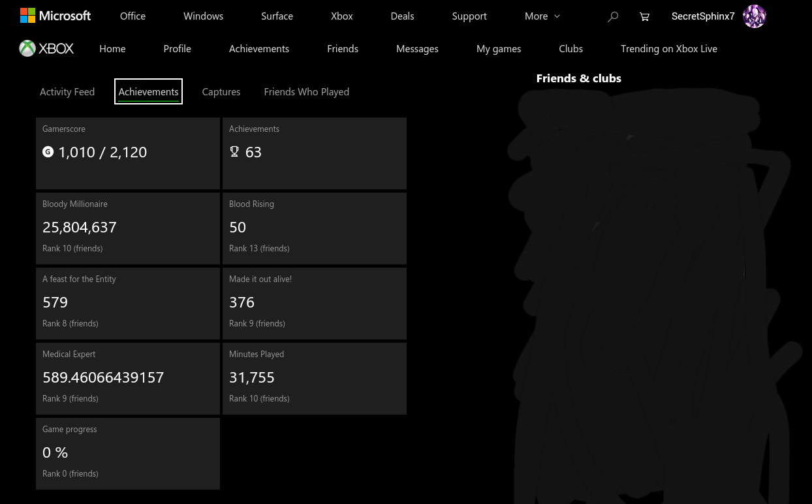Open Messages from the Xbox navigation
This screenshot has height=504, width=812.
[417, 48]
